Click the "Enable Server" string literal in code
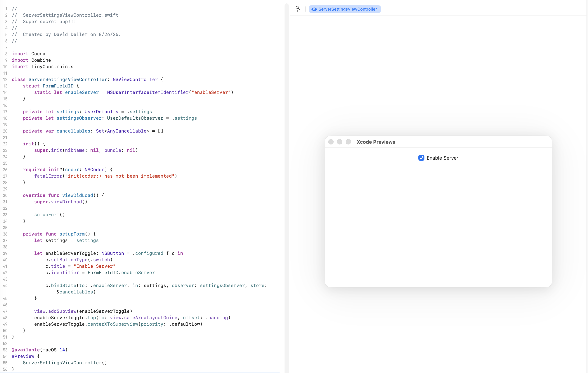This screenshot has height=373, width=588. click(x=94, y=266)
